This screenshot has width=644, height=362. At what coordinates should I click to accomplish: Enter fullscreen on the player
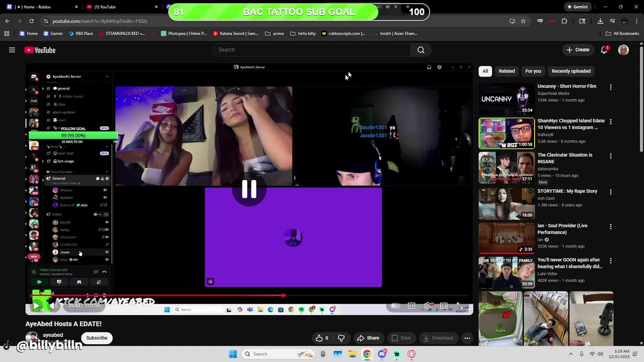pyautogui.click(x=460, y=306)
